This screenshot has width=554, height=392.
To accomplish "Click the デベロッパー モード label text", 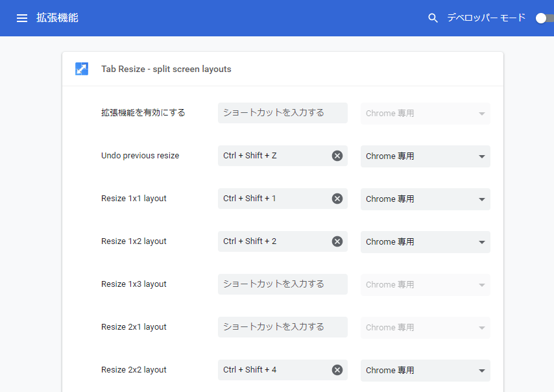I will point(486,18).
